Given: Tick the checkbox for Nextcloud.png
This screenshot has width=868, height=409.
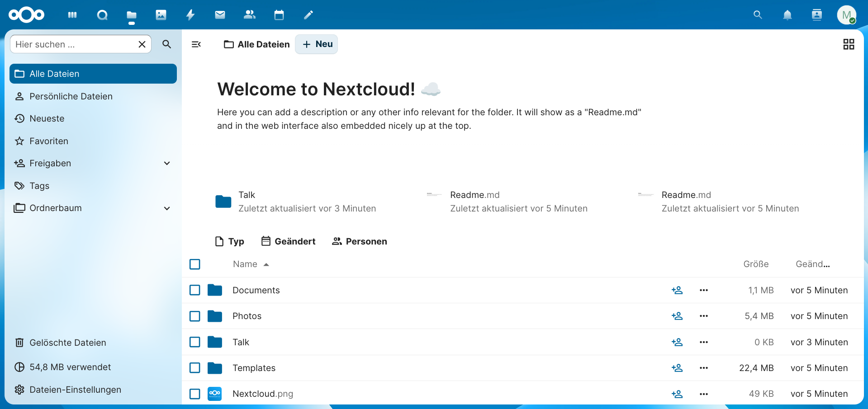Looking at the screenshot, I should pyautogui.click(x=194, y=394).
